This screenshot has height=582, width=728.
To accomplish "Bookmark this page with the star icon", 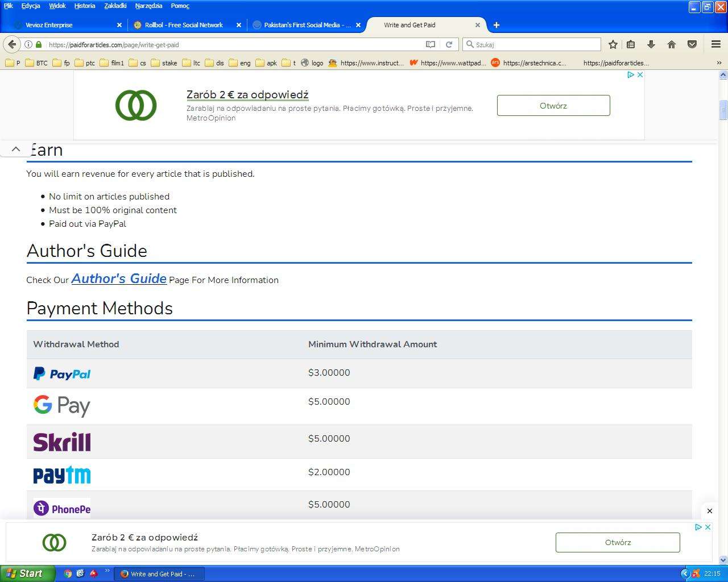I will coord(613,44).
